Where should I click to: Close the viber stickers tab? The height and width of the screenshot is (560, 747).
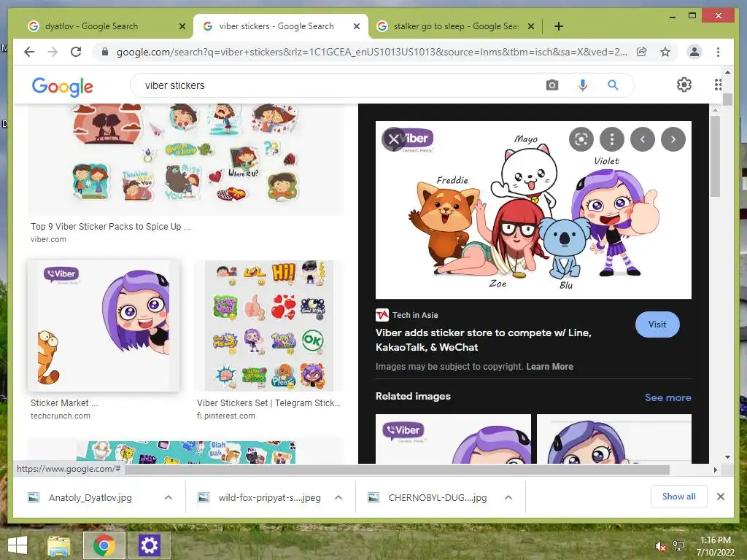356,27
